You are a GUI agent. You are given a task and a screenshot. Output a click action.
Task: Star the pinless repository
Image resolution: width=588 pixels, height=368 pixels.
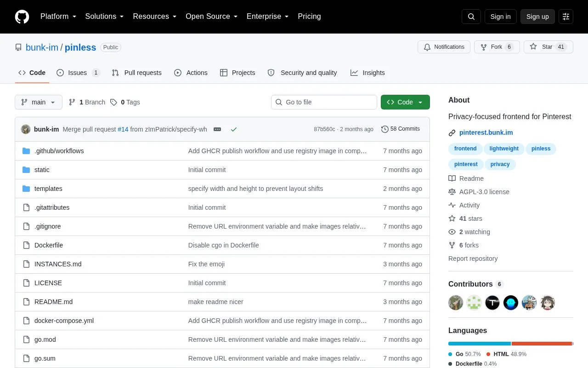548,47
